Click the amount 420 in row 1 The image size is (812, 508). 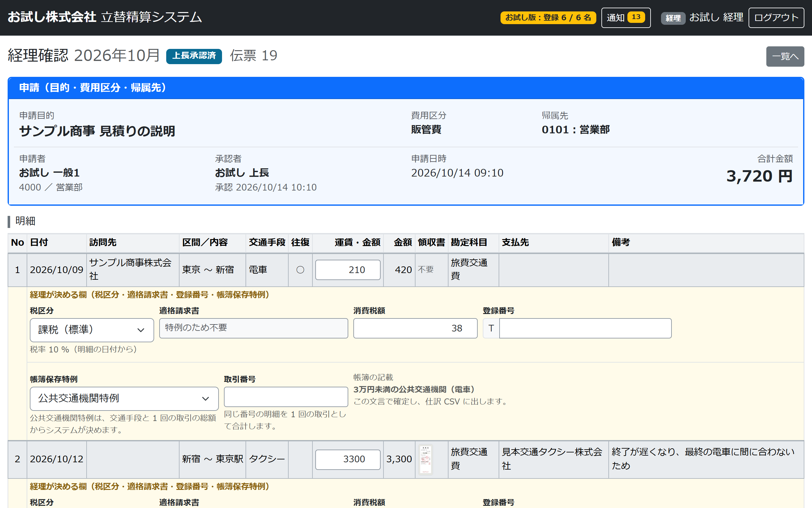pyautogui.click(x=403, y=270)
